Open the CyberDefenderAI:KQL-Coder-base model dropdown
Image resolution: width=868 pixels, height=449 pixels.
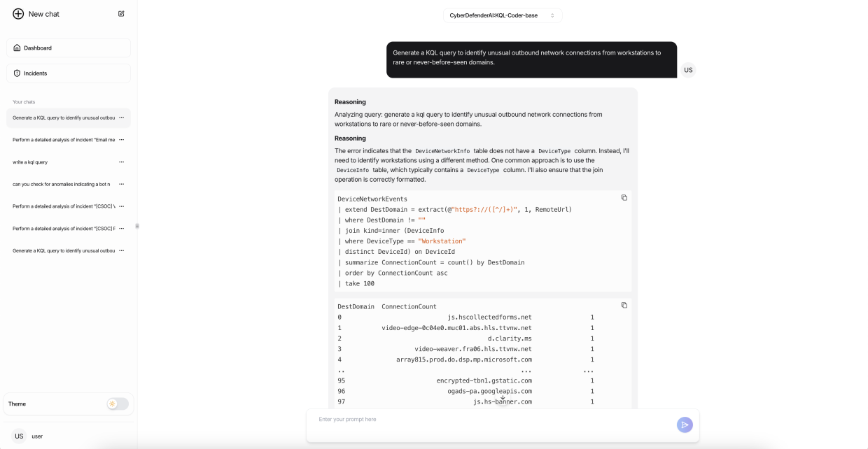[502, 15]
